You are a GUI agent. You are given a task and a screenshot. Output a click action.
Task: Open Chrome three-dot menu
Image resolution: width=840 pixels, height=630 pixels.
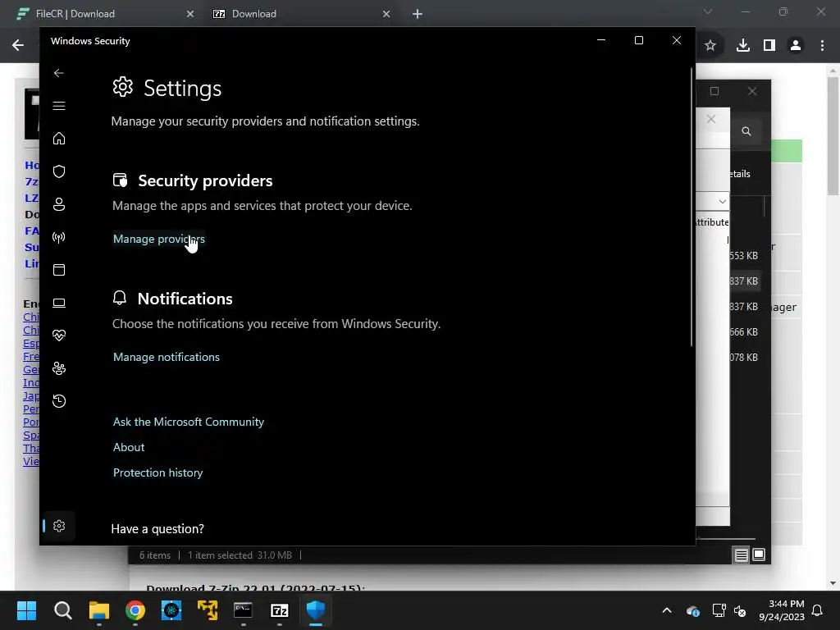tap(822, 46)
